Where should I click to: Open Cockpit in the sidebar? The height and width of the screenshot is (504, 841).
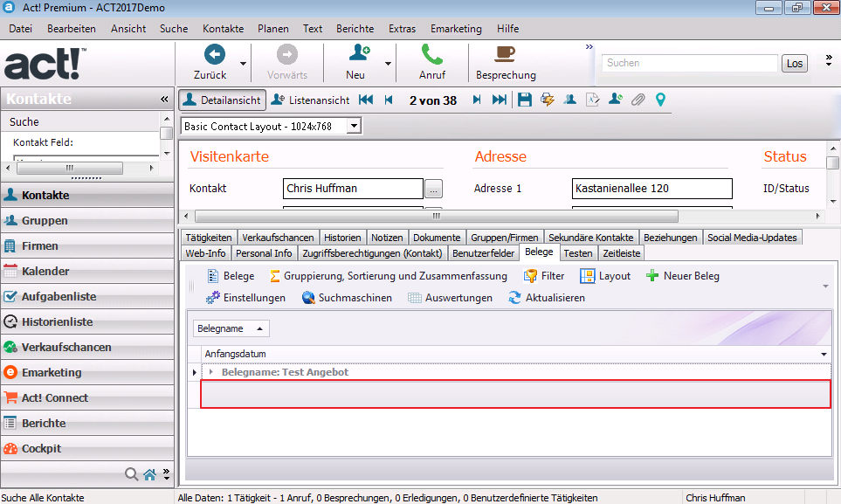coord(87,449)
